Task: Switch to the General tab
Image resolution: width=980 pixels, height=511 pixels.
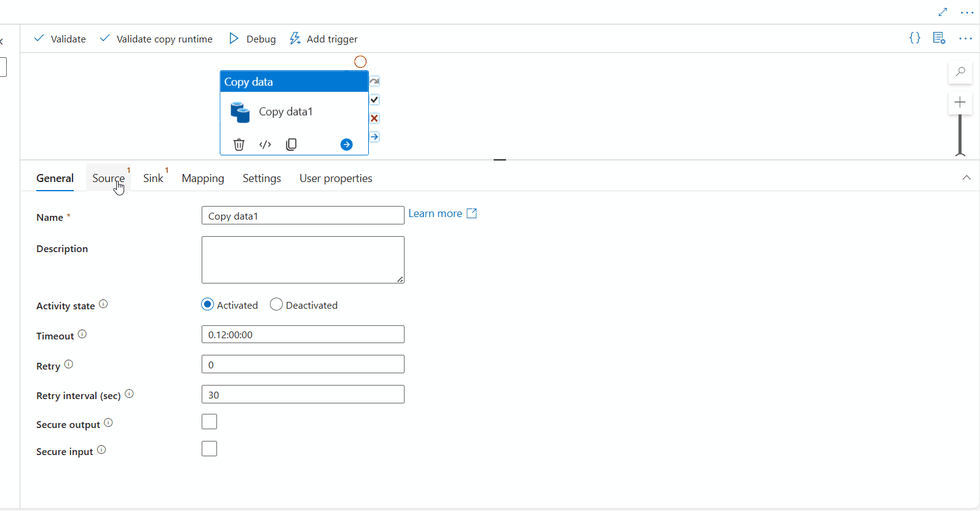Action: coord(55,178)
